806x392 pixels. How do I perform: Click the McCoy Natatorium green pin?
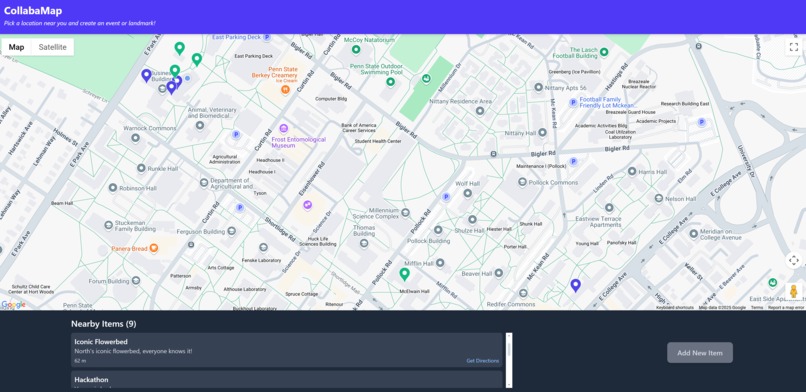[x=355, y=49]
